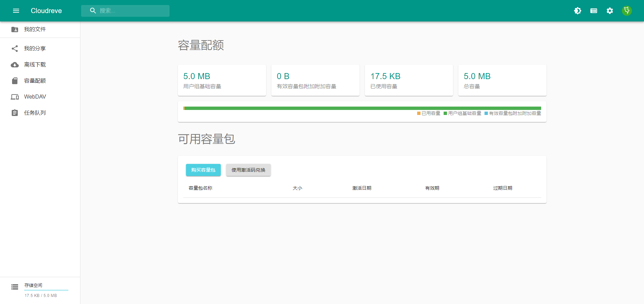Click the storage space icon at sidebar bottom
644x304 pixels.
pos(15,287)
